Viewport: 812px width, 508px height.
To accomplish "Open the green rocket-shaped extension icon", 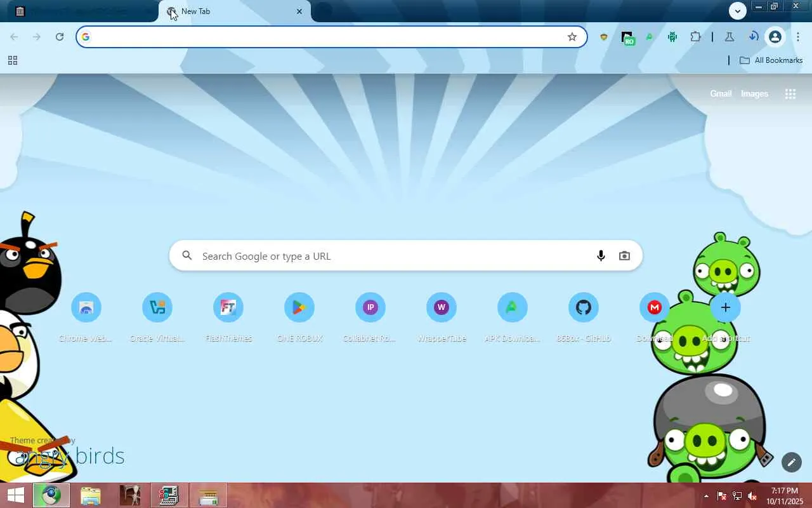I will [650, 37].
